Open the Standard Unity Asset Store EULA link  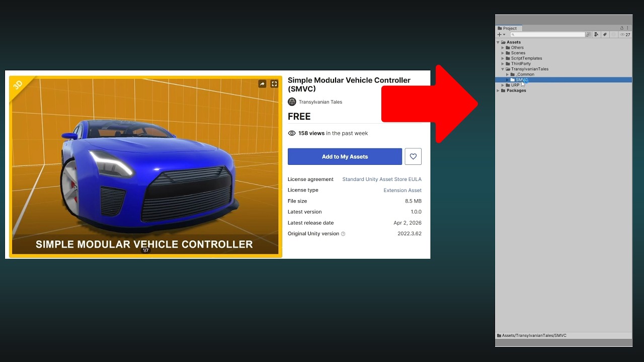pyautogui.click(x=382, y=179)
